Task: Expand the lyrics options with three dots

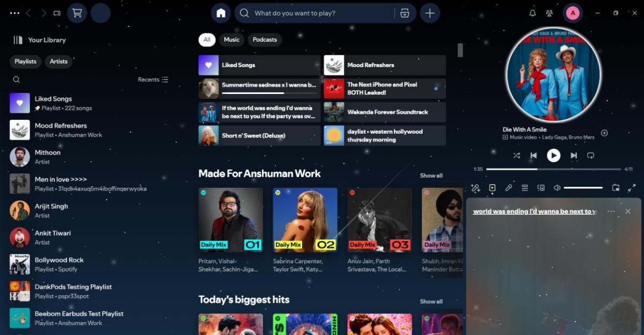Action: 610,211
